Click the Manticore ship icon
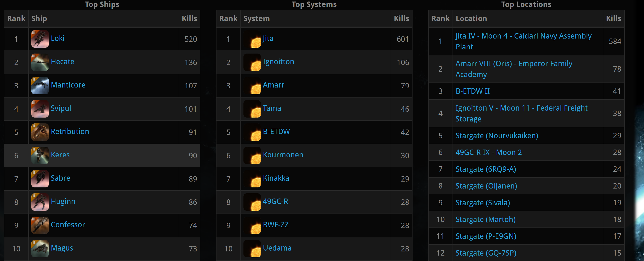Viewport: 644px width, 261px height. pyautogui.click(x=40, y=85)
